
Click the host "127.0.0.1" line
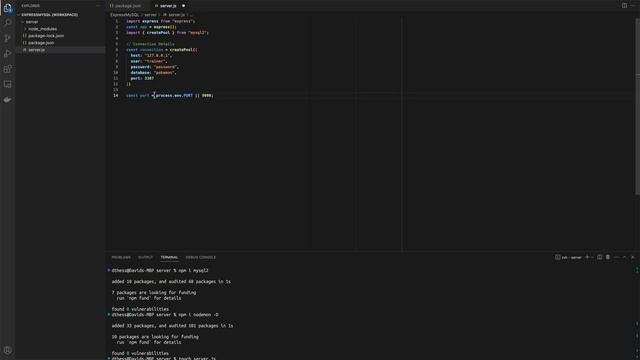coord(151,56)
